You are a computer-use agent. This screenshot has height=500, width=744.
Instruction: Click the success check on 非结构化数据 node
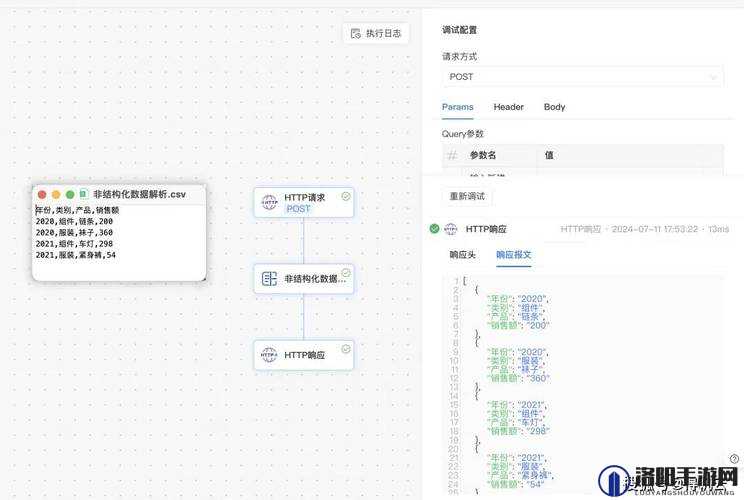tap(346, 272)
